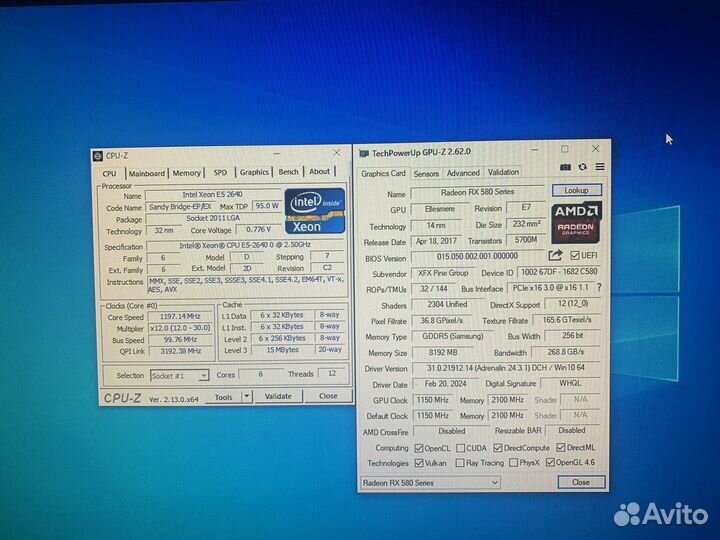
Task: Click the Device ID value field
Action: coord(559,272)
